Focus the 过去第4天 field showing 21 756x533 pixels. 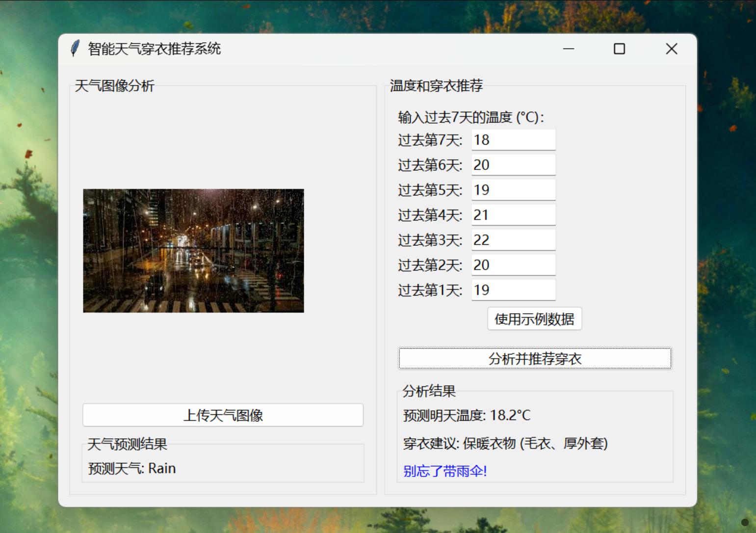pos(513,215)
